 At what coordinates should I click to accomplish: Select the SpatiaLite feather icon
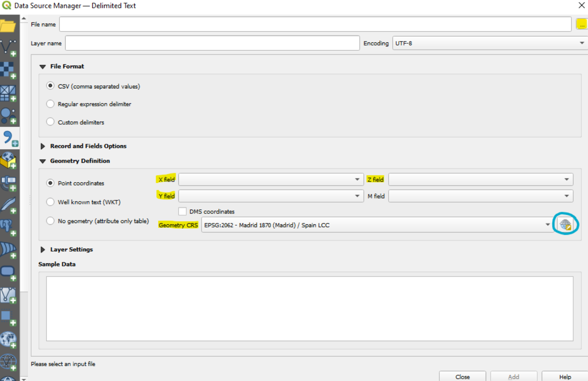click(x=8, y=206)
